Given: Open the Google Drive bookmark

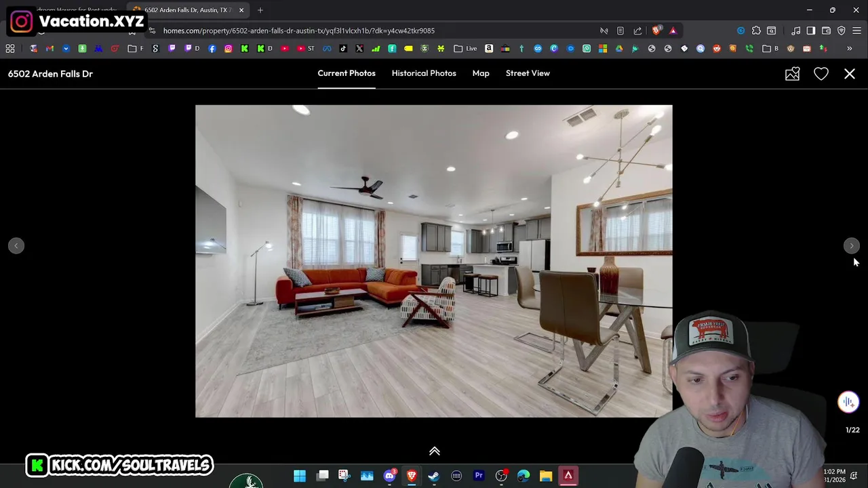Looking at the screenshot, I should coord(619,49).
